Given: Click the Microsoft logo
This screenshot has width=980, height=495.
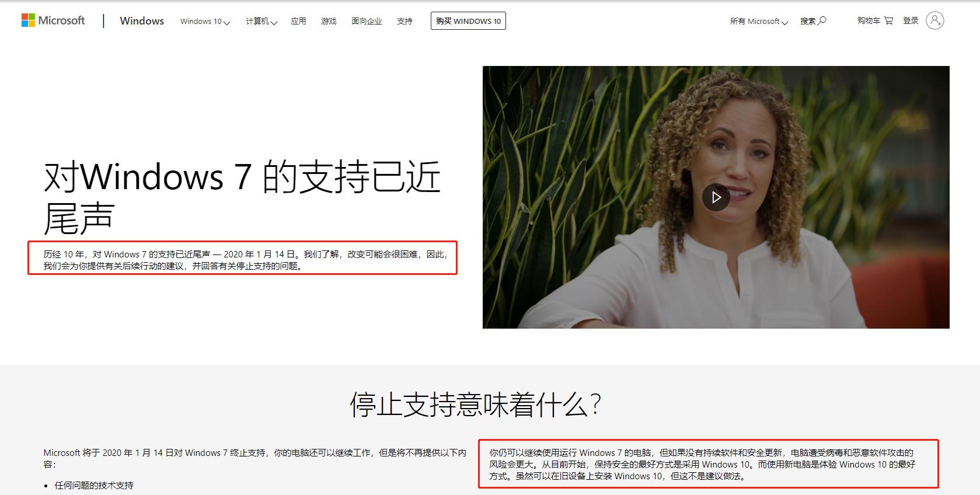Looking at the screenshot, I should click(x=53, y=20).
